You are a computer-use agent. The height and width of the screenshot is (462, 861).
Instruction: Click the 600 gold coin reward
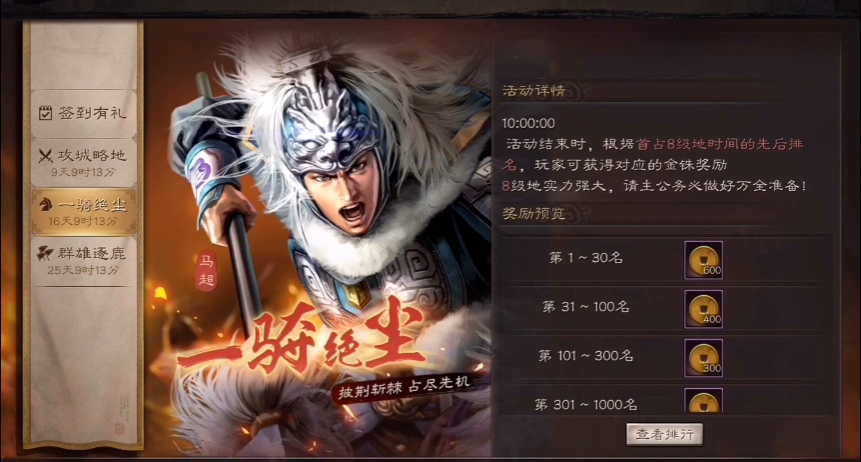pos(703,260)
